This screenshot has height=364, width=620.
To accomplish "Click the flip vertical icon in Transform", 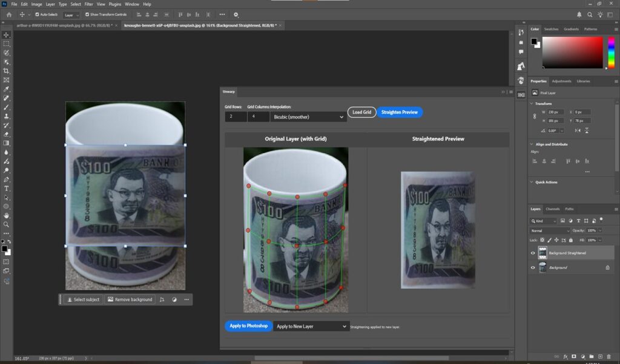I will pyautogui.click(x=587, y=130).
